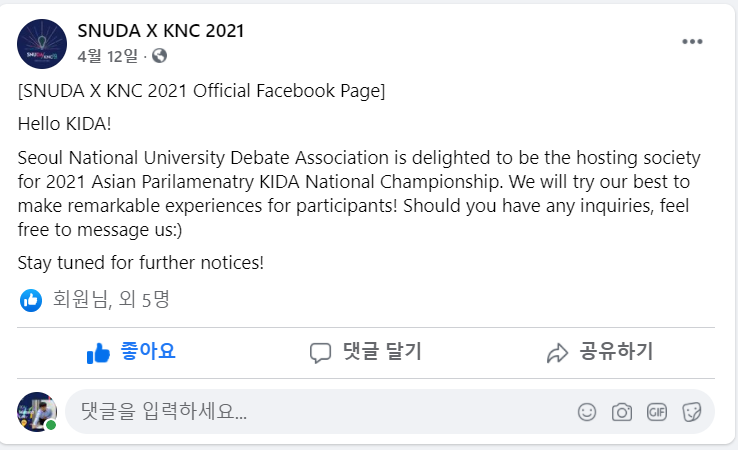Focus the 댓글을 입력하세요 comment field
738x450 pixels.
320,412
